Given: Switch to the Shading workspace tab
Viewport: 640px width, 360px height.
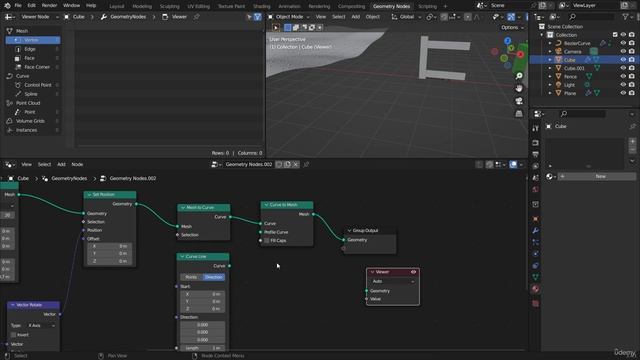Looking at the screenshot, I should [262, 6].
